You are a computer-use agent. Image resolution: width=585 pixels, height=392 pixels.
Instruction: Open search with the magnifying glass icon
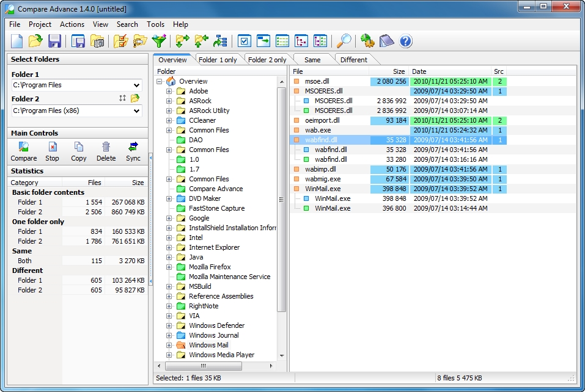pyautogui.click(x=344, y=41)
